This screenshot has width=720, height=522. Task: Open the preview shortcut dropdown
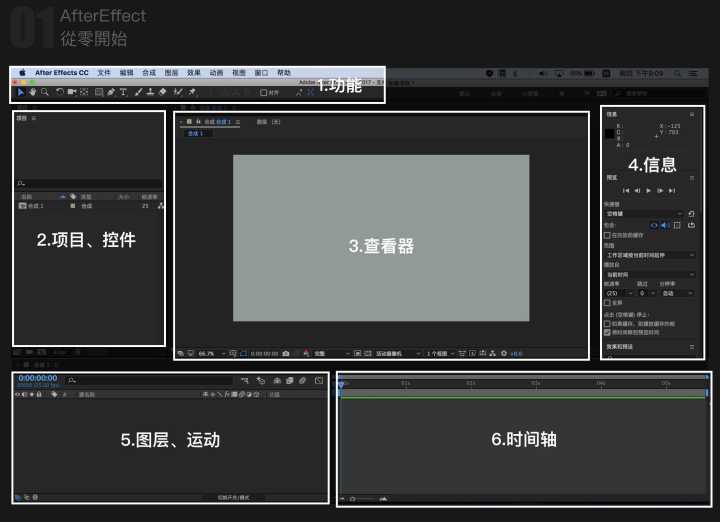coord(644,214)
